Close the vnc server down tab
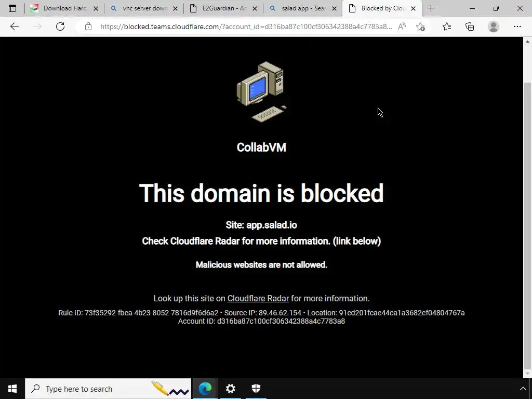The image size is (532, 399). pyautogui.click(x=176, y=8)
